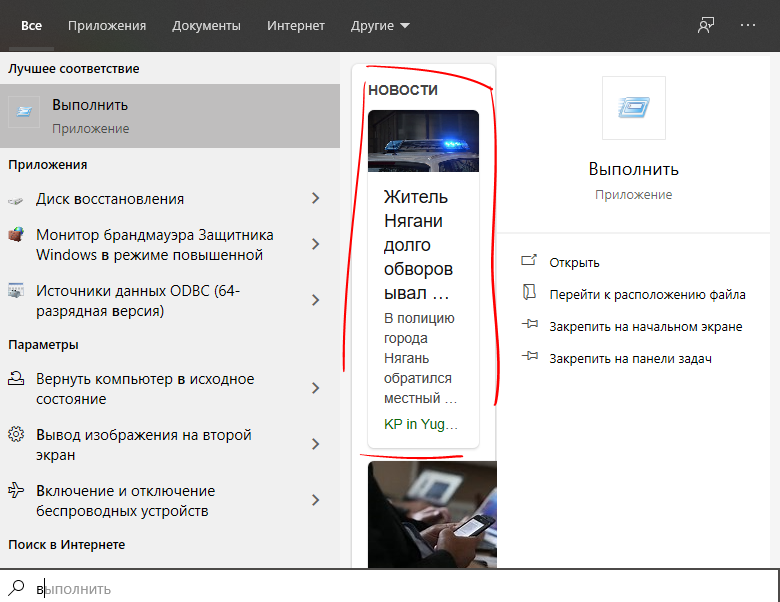Click the large Выполнить icon in preview pane

[633, 108]
